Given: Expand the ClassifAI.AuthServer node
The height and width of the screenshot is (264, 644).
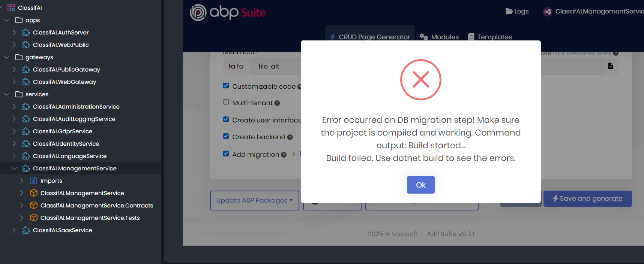Looking at the screenshot, I should [x=14, y=32].
